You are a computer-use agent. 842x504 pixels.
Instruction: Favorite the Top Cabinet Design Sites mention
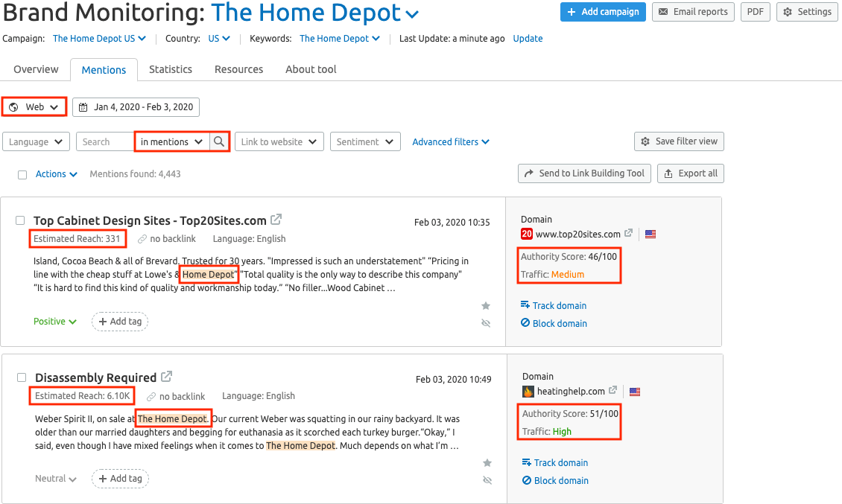point(486,306)
